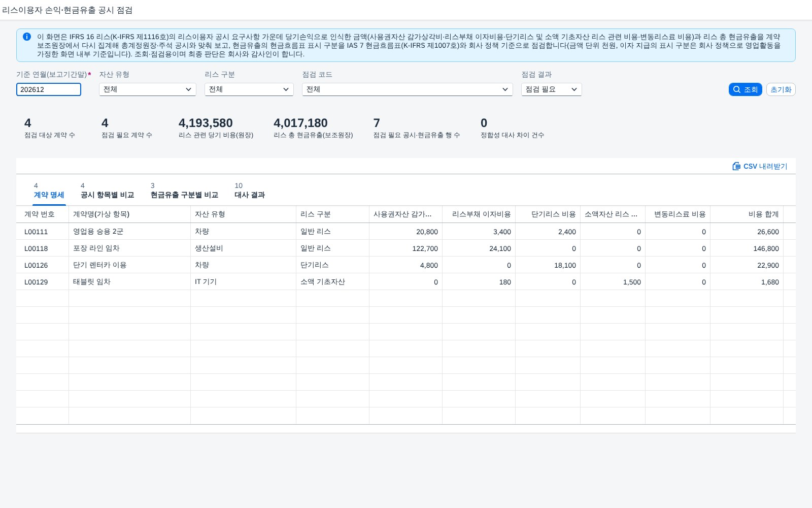
Task: Open the 점검 결과 dropdown showing 점검 필요
Action: click(552, 89)
